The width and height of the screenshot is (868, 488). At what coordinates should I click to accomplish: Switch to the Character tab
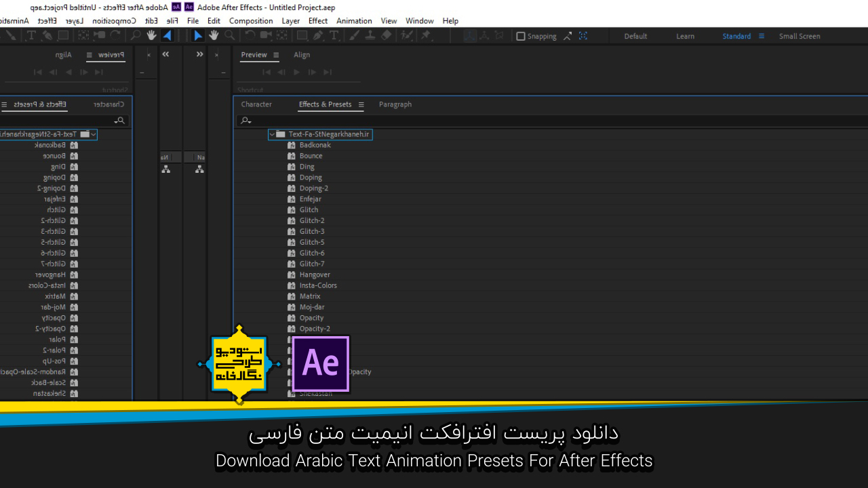click(x=256, y=104)
